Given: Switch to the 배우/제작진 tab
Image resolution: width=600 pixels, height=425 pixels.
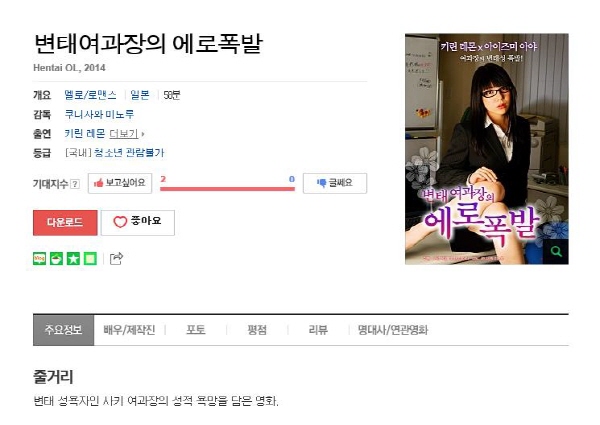Looking at the screenshot, I should (129, 330).
